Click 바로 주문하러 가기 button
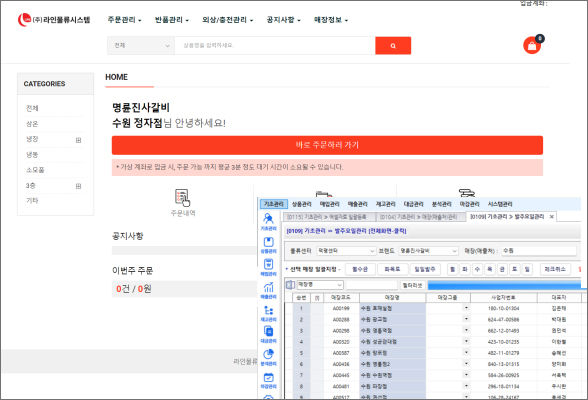588x400 pixels. pyautogui.click(x=327, y=145)
